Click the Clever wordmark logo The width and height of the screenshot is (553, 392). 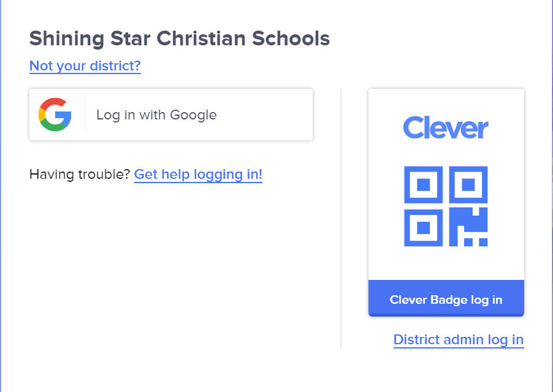point(446,127)
